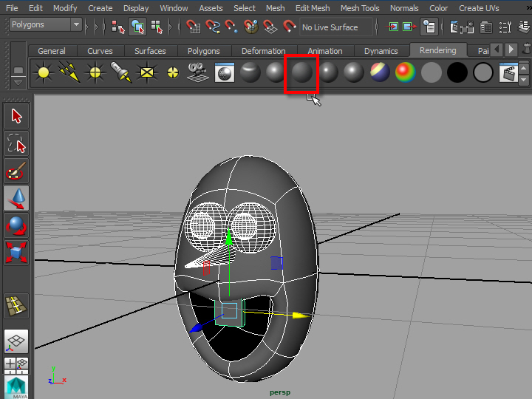
Task: Open the Edit Mesh menu
Action: [313, 8]
